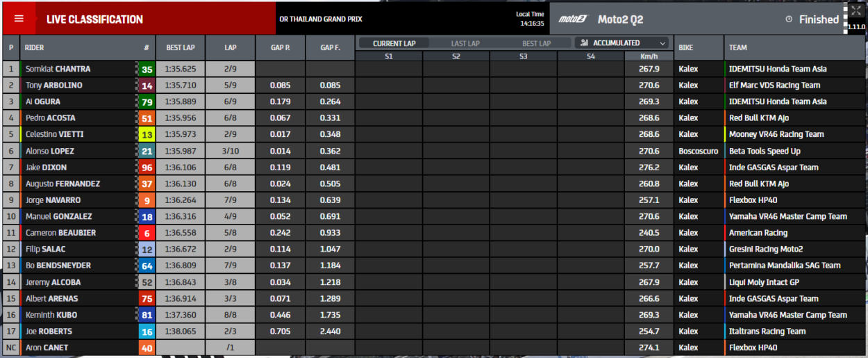Click number badge 96 of Dixon
Screen dimensions: 868x358
coord(147,168)
